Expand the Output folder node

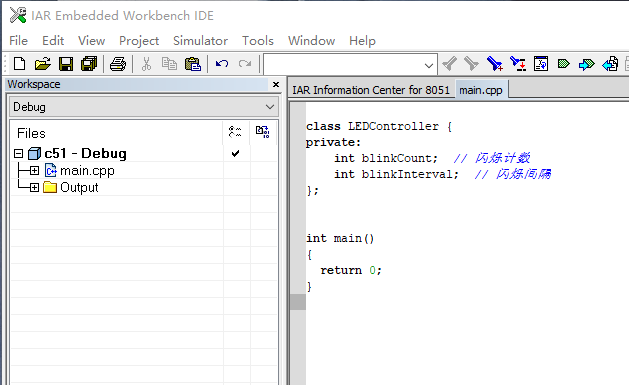click(34, 187)
